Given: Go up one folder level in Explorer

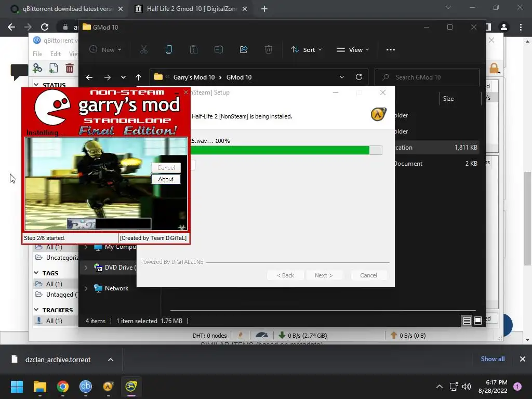Looking at the screenshot, I should pos(138,77).
